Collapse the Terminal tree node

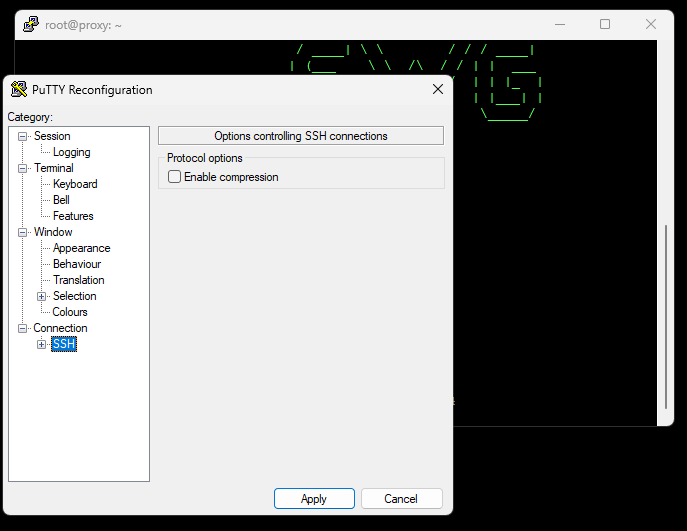pos(22,168)
